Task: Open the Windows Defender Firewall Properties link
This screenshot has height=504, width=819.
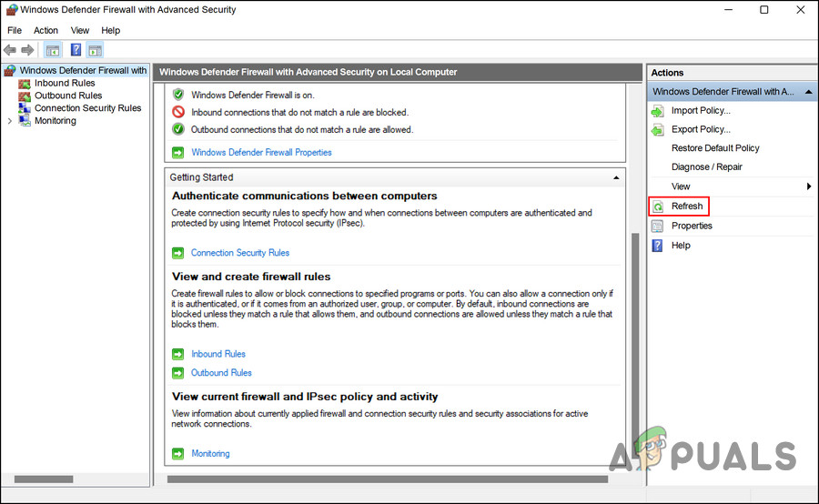Action: click(x=261, y=153)
